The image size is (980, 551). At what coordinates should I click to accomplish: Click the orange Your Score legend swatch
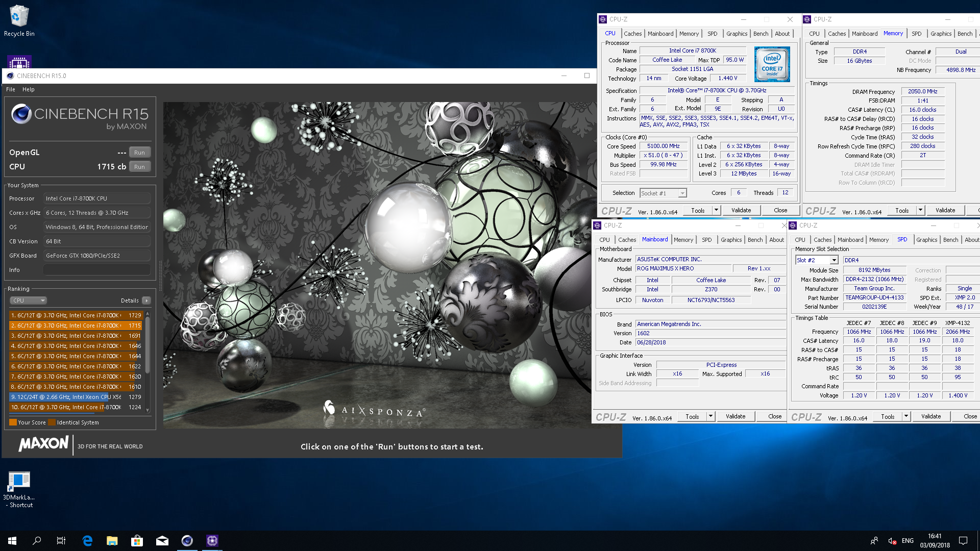[13, 422]
